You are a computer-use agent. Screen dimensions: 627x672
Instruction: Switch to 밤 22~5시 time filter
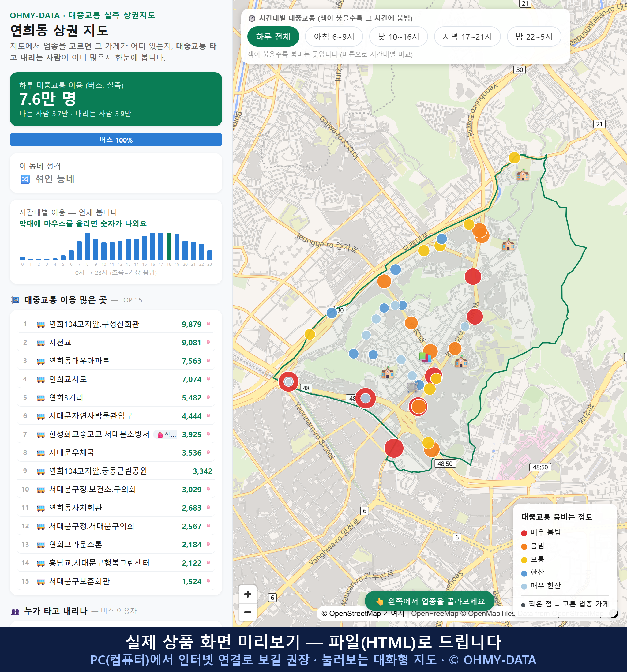click(534, 36)
